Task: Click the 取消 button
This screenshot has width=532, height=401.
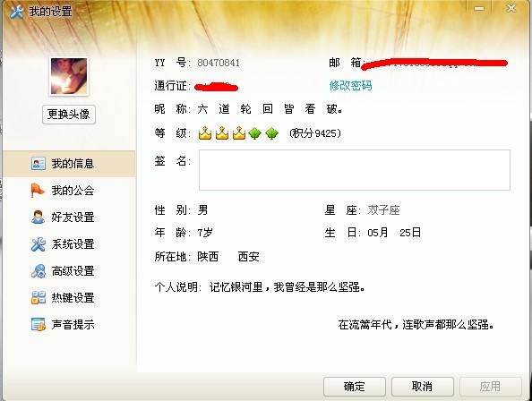Action: 423,387
